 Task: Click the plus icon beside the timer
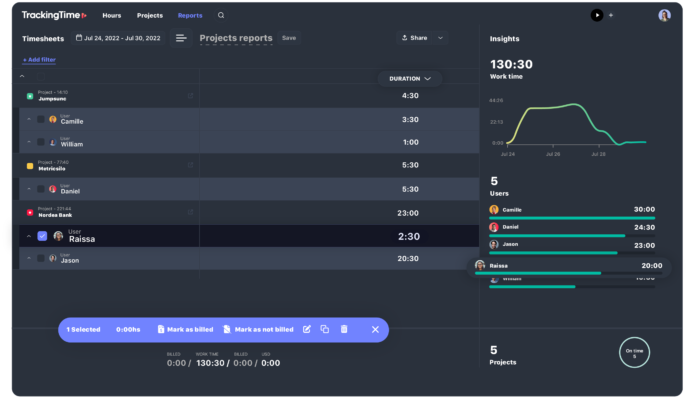[x=611, y=15]
